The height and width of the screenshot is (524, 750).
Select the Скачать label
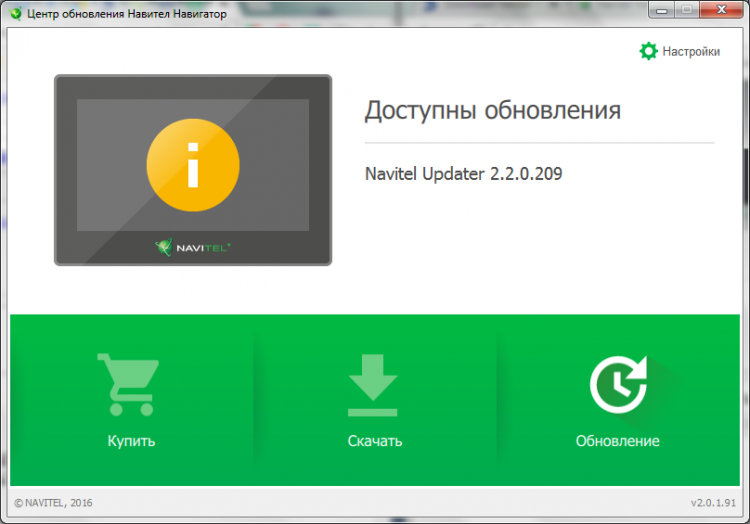375,441
